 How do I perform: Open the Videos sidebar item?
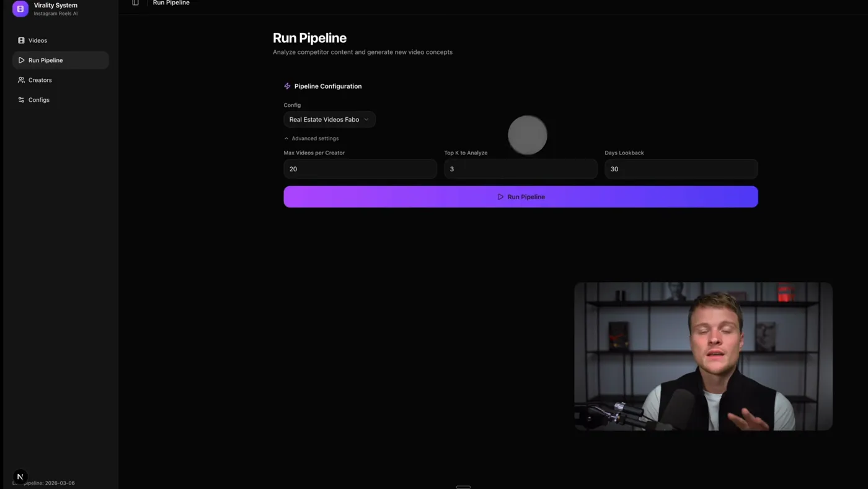(61, 40)
